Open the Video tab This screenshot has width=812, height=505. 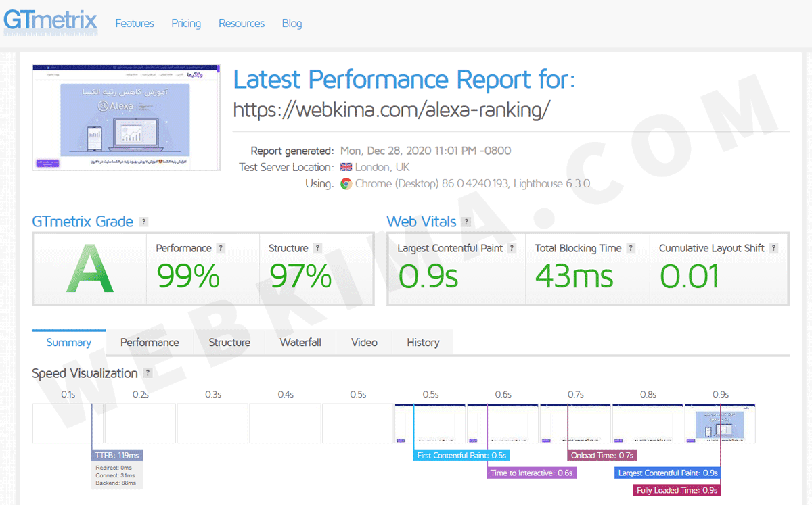tap(364, 342)
